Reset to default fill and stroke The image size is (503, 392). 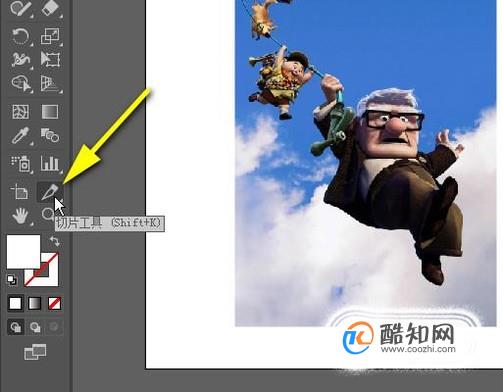click(x=12, y=280)
